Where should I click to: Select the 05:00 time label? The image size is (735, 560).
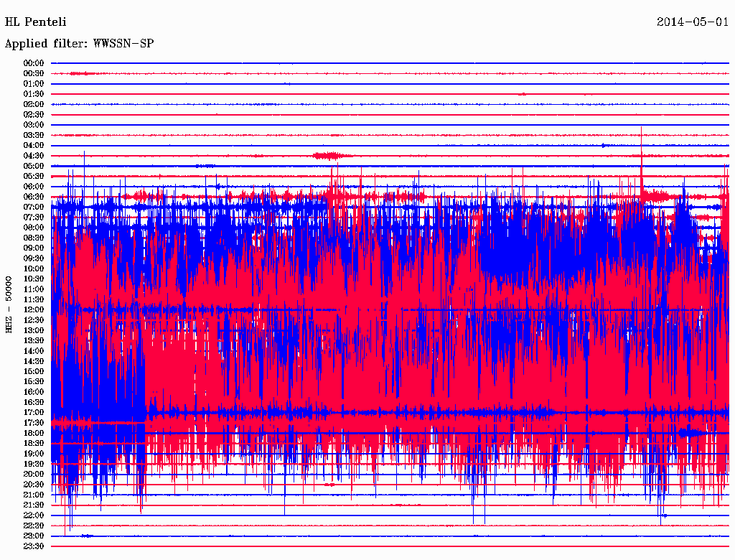(34, 166)
